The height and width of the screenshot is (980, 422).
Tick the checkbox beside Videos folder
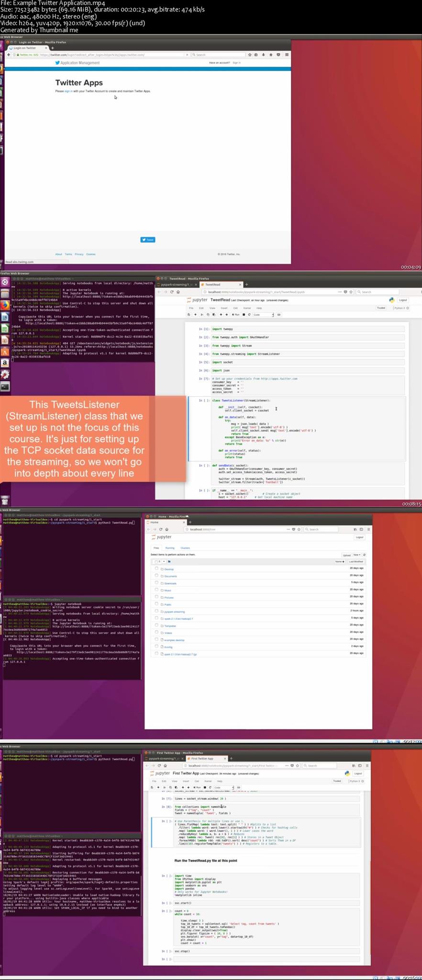coord(156,632)
